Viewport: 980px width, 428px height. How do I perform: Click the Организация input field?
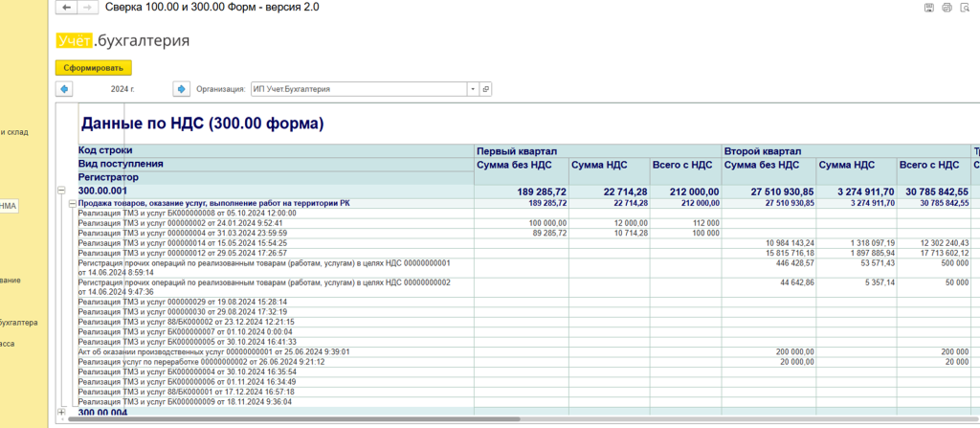357,89
